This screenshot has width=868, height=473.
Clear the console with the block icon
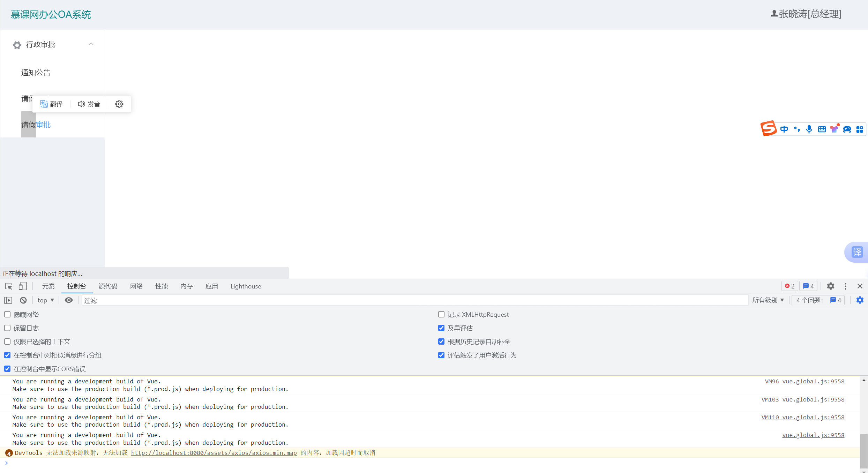(x=23, y=300)
